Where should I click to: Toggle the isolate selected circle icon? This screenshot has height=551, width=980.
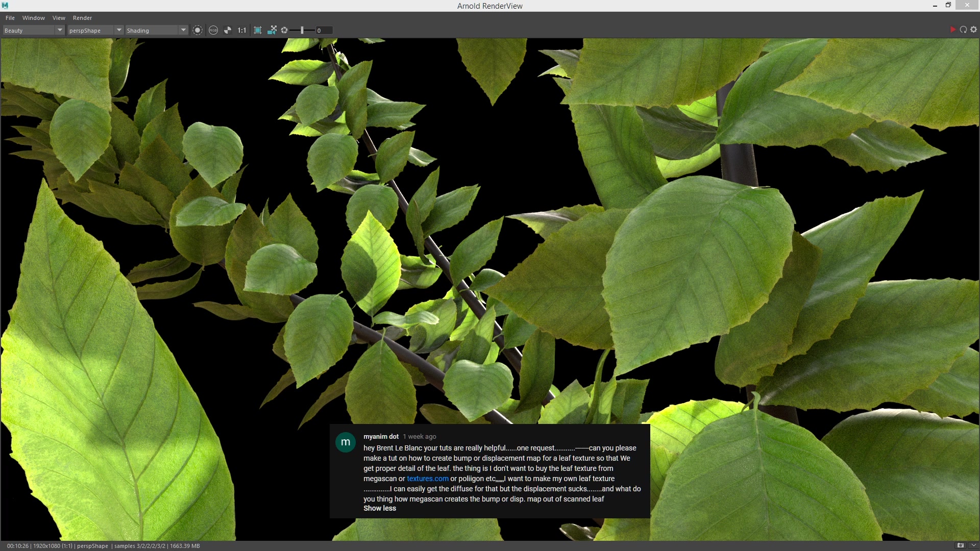pos(198,30)
